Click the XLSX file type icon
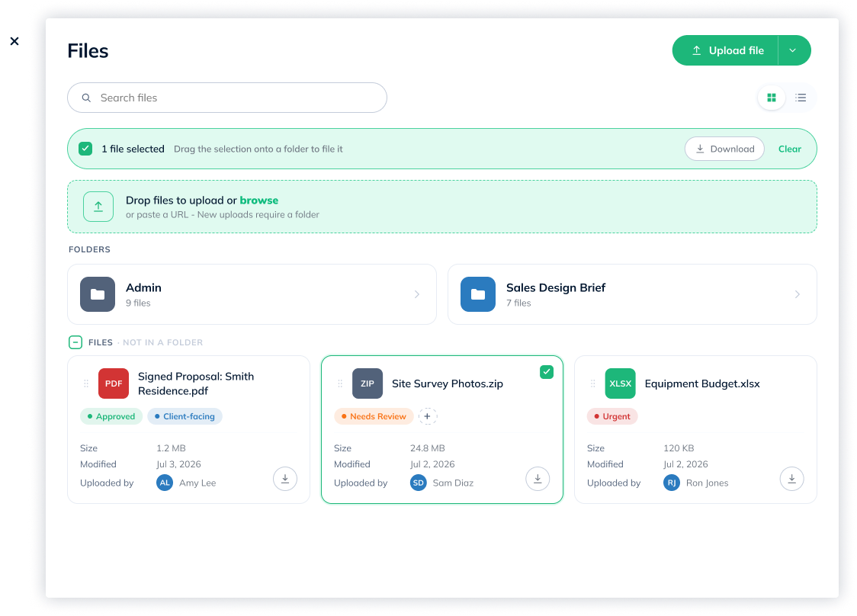857x616 pixels. [x=621, y=383]
